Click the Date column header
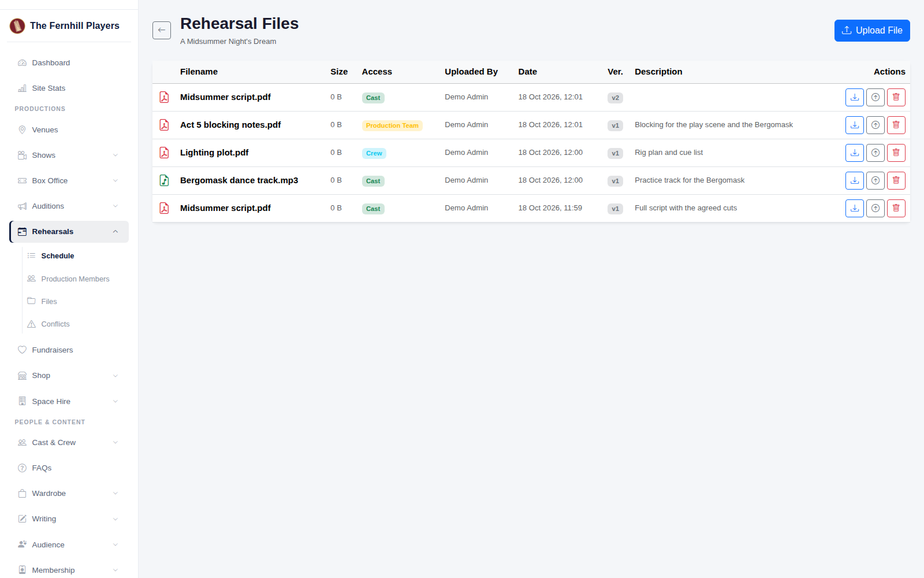The height and width of the screenshot is (578, 924). (x=527, y=72)
